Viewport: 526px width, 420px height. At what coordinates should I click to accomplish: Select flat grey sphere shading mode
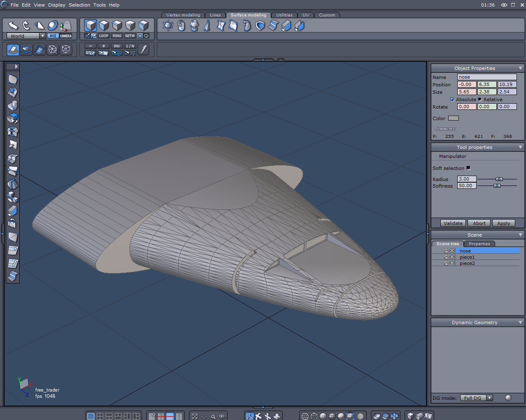[x=361, y=416]
